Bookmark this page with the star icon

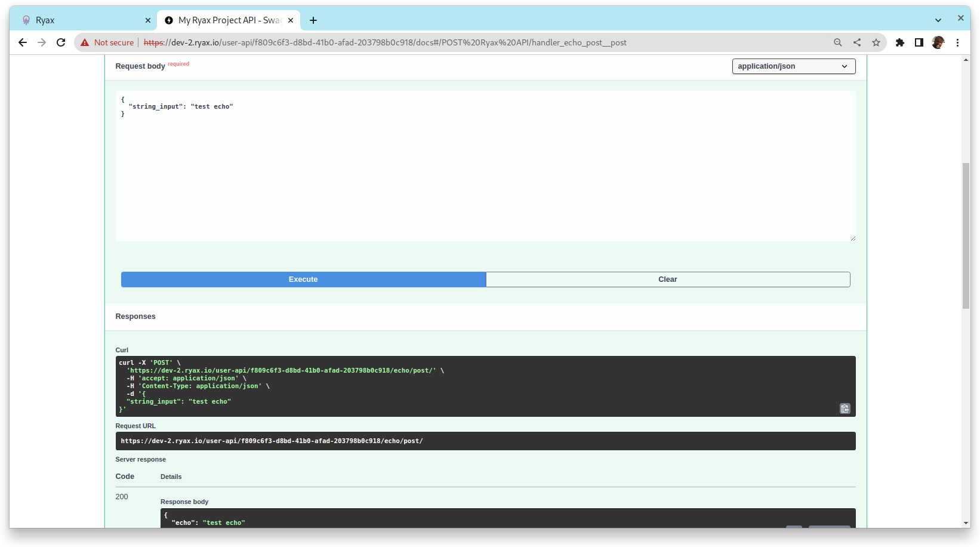click(x=876, y=42)
